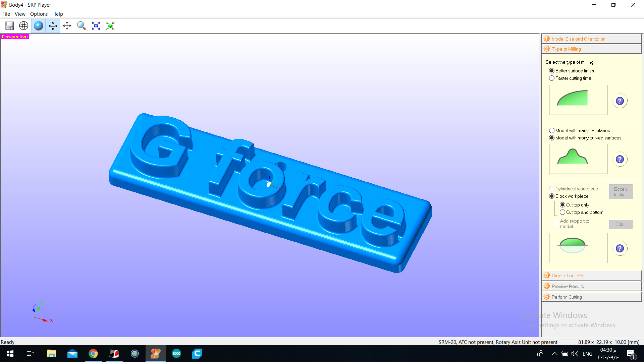Click the green view direction icon
The width and height of the screenshot is (644, 362).
(110, 26)
